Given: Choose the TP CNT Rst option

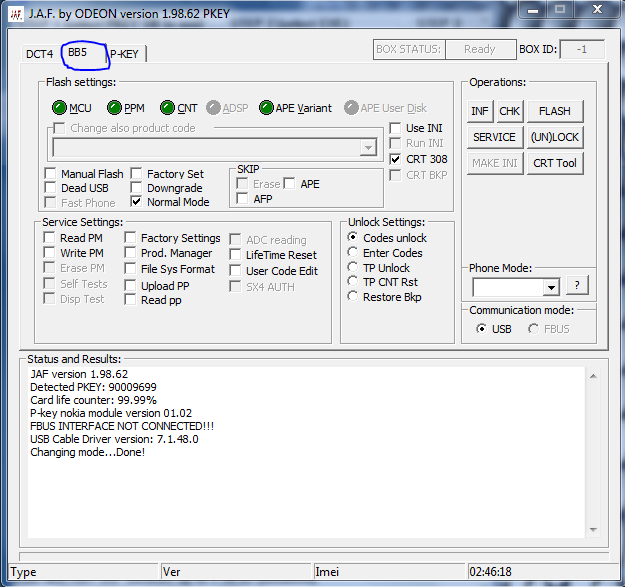Looking at the screenshot, I should pos(352,281).
